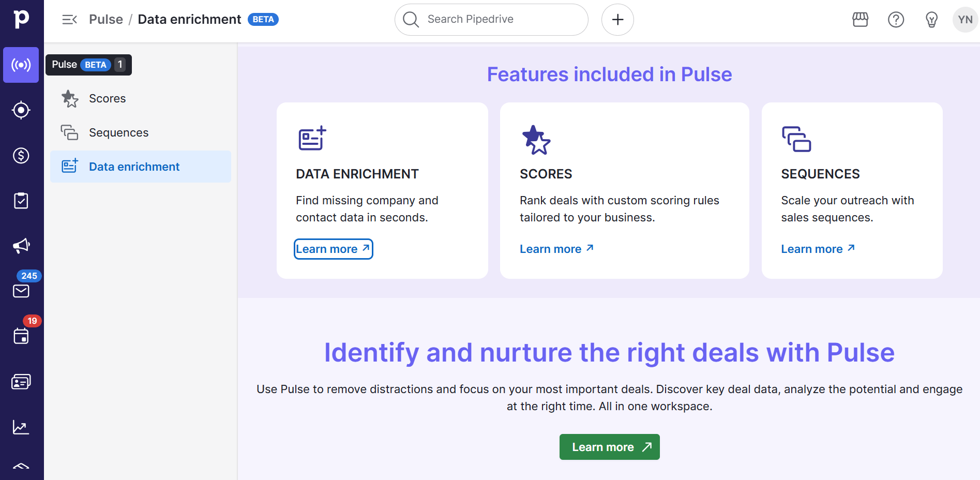Open Sequences in the Pulse menu
Screen dimensions: 980x480
pyautogui.click(x=141, y=132)
